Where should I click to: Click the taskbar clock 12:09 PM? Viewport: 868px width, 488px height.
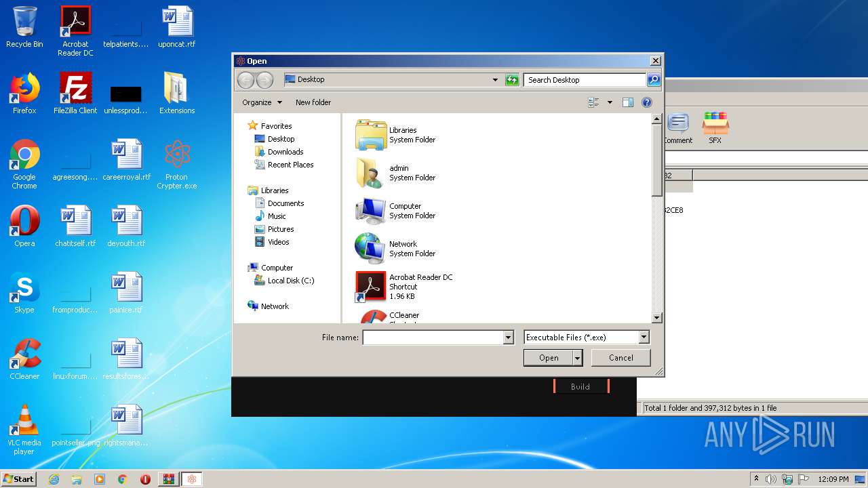click(833, 479)
